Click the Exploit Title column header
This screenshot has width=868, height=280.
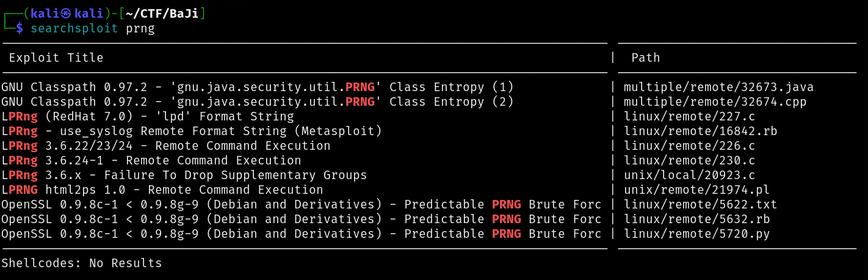[x=56, y=57]
